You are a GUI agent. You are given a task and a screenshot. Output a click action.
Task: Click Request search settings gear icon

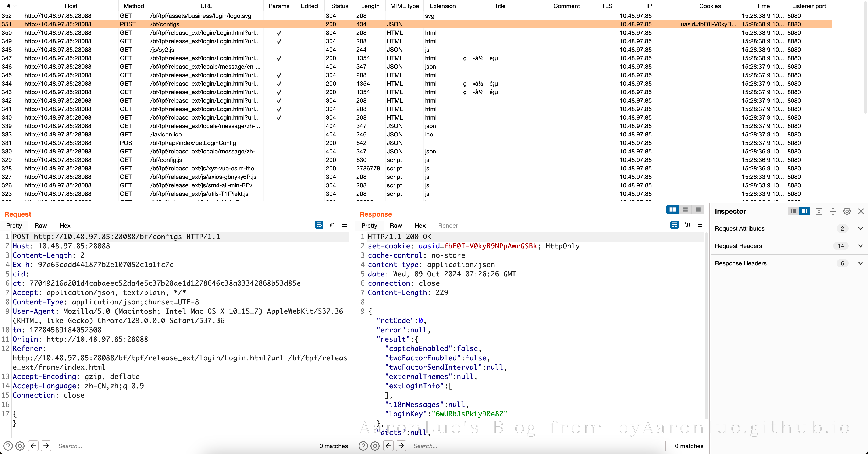coord(20,446)
